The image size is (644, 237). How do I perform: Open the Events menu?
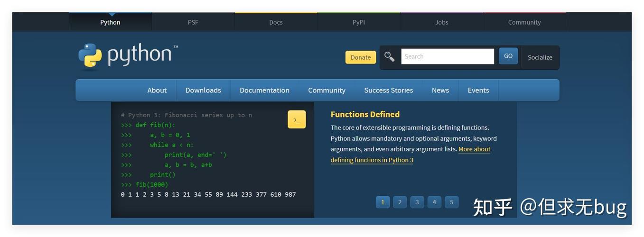[478, 90]
